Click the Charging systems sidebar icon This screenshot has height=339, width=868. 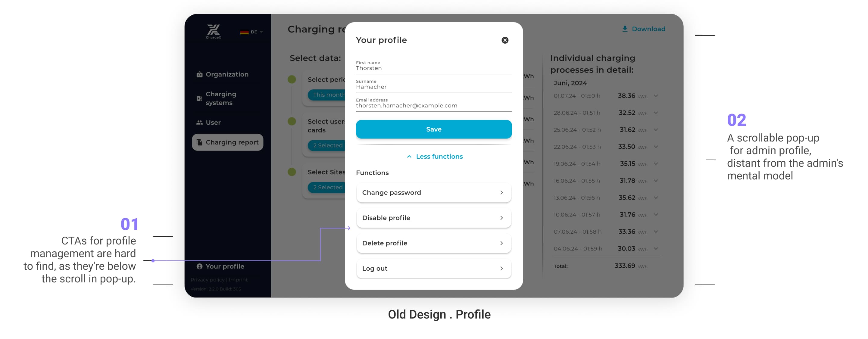point(199,98)
